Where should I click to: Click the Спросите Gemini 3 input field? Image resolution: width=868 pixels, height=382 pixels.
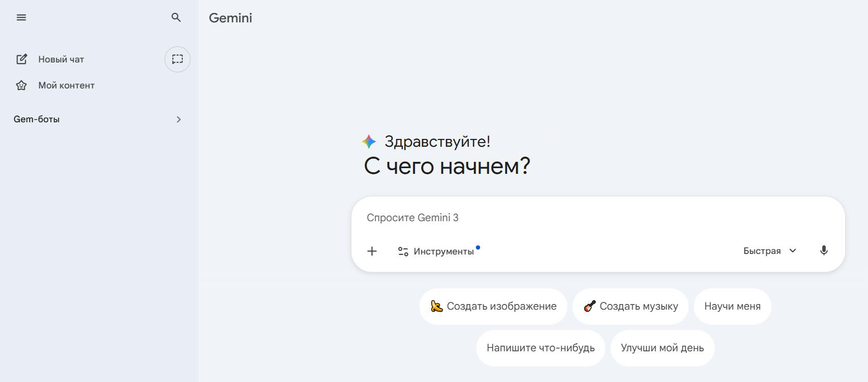(521, 218)
